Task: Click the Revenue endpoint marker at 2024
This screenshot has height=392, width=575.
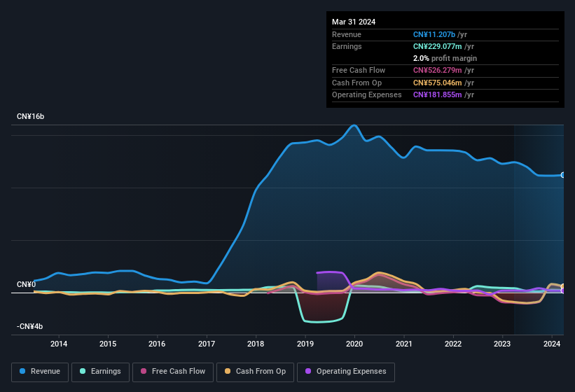Action: pos(563,175)
